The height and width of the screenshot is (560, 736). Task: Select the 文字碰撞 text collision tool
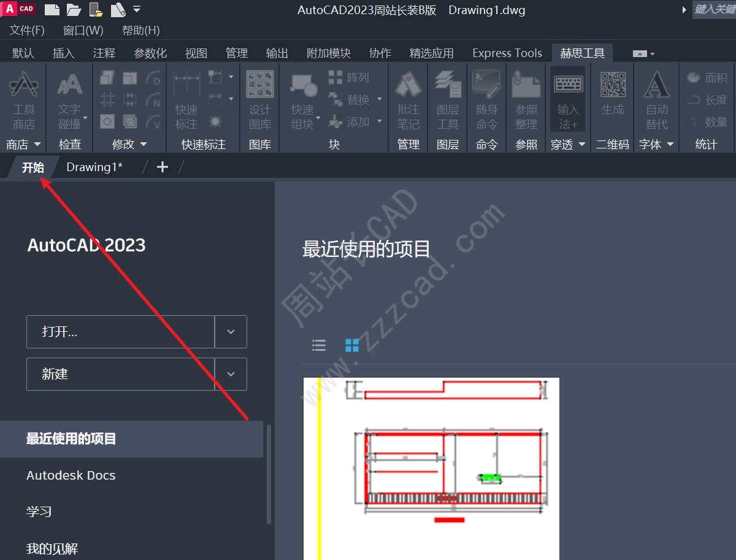[69, 101]
